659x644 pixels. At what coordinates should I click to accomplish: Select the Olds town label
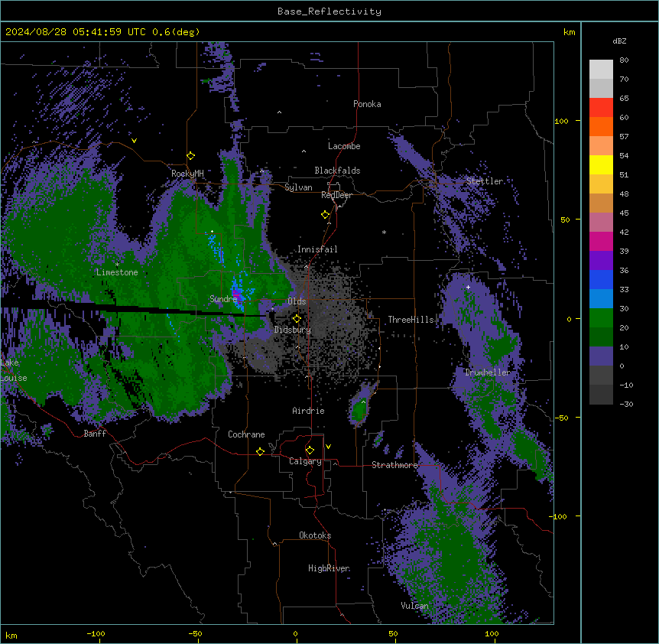pos(297,301)
